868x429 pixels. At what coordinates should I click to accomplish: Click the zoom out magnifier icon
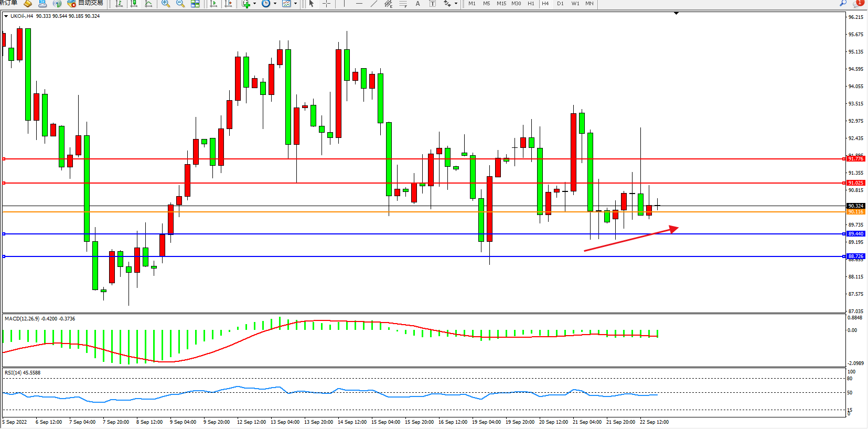(180, 4)
